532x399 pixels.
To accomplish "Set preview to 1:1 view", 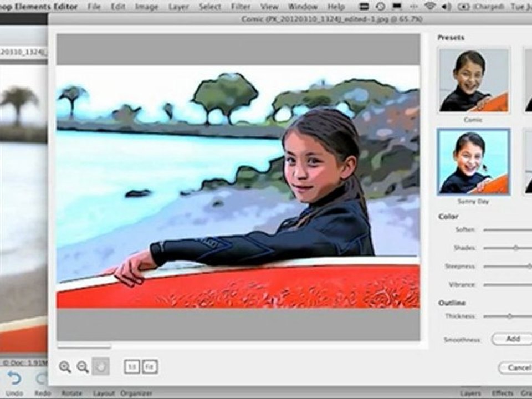I will tap(132, 367).
